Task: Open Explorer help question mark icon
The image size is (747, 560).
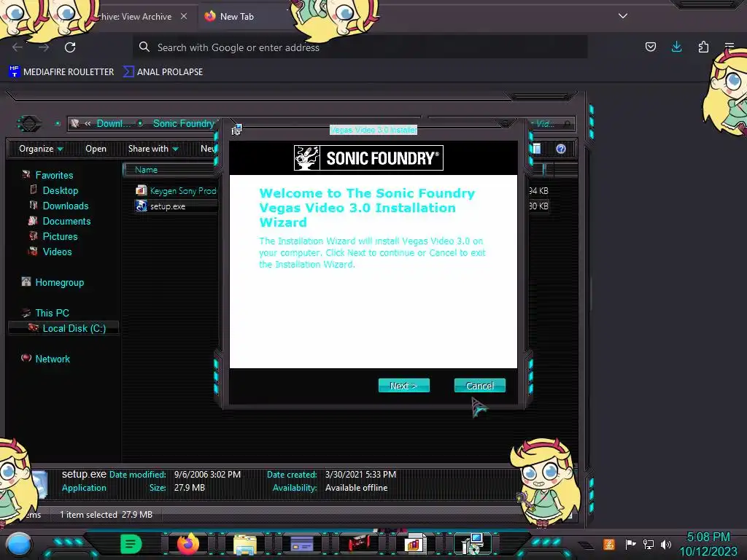Action: [561, 149]
